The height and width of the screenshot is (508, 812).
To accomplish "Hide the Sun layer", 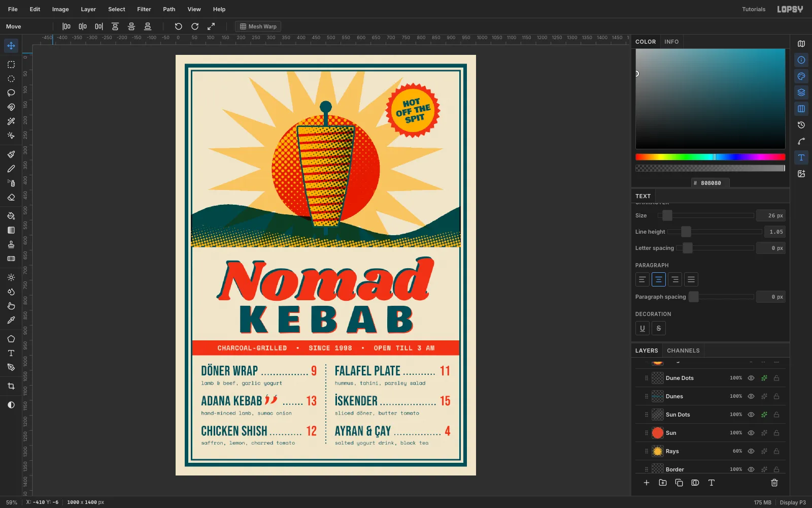I will pyautogui.click(x=751, y=433).
